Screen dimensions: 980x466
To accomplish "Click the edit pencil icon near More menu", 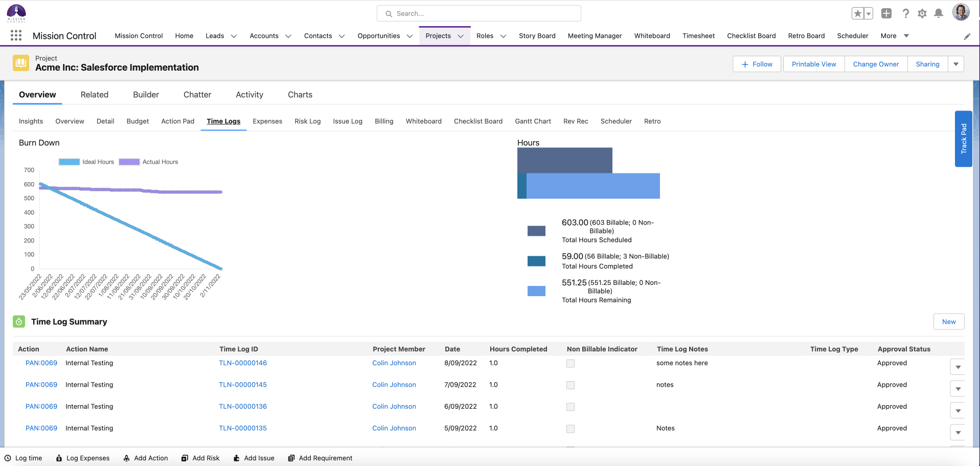I will (967, 36).
